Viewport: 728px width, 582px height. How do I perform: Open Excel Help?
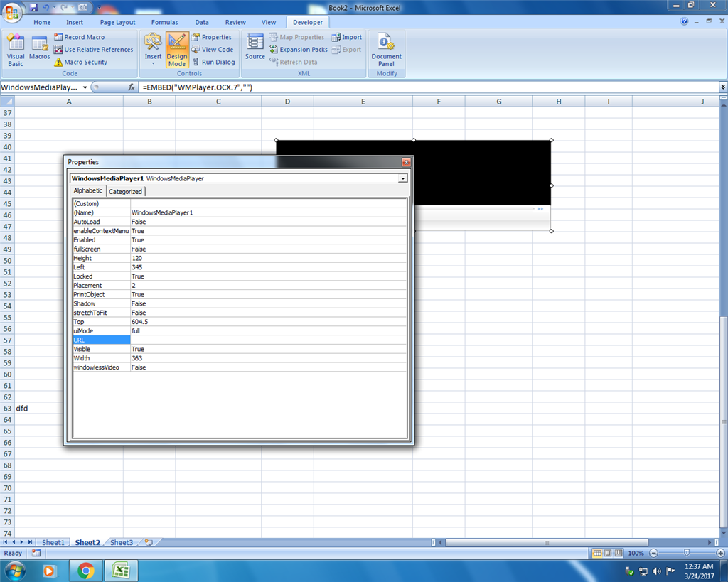click(x=685, y=21)
